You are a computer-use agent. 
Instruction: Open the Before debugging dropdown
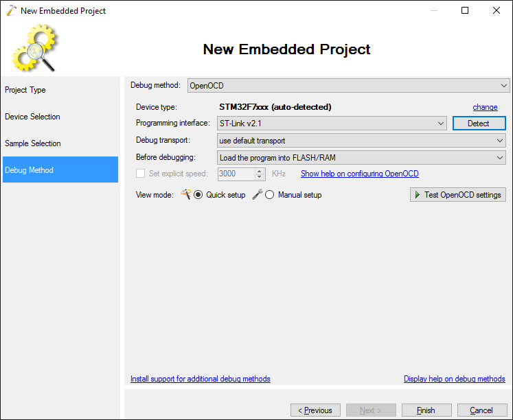pos(361,158)
